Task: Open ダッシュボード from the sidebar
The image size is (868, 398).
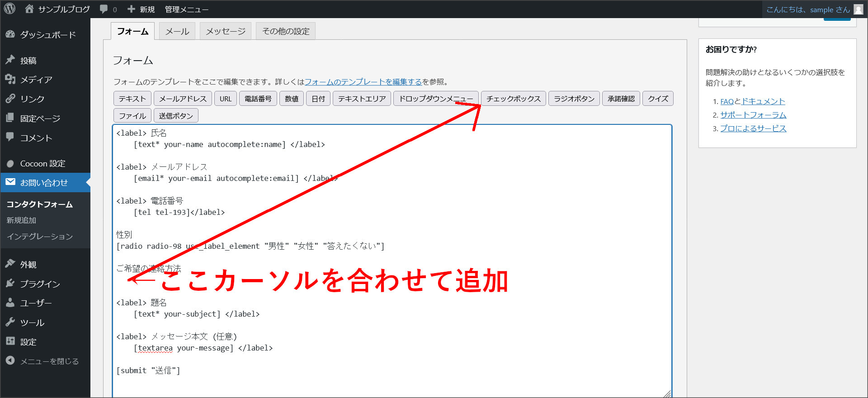Action: tap(47, 35)
